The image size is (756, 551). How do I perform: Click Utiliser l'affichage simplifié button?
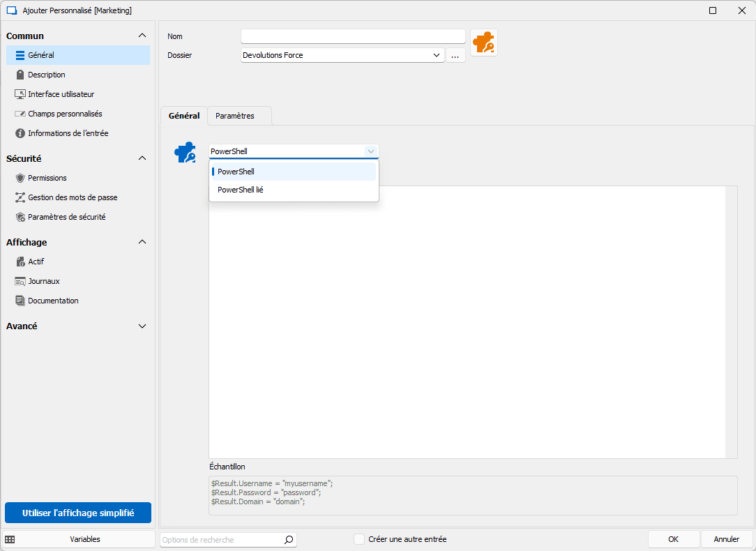click(x=77, y=513)
